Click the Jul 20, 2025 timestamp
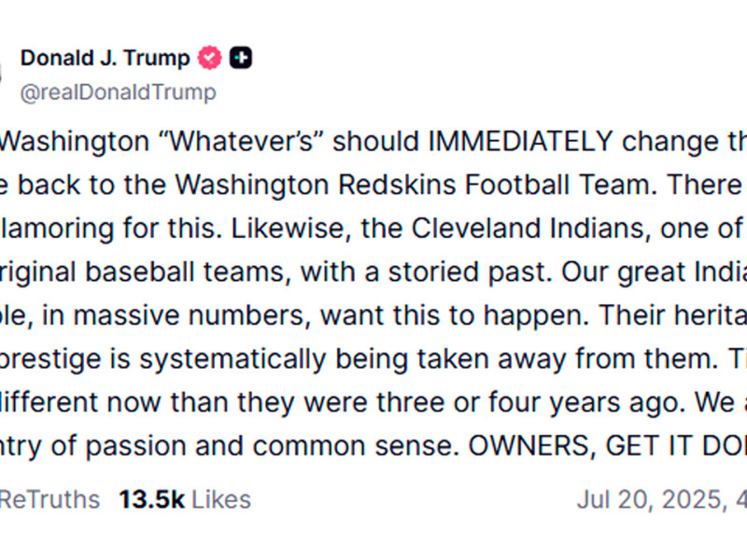Viewport: 747px width, 560px height. (650, 499)
